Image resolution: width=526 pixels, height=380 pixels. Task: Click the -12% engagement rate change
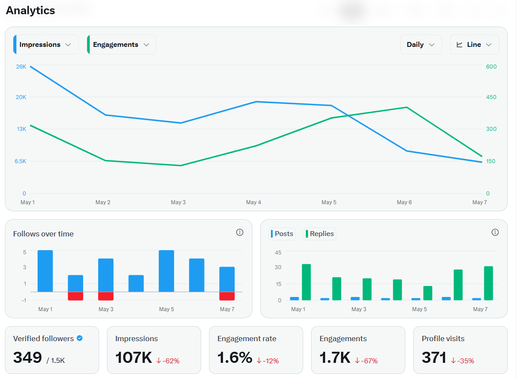pyautogui.click(x=268, y=361)
